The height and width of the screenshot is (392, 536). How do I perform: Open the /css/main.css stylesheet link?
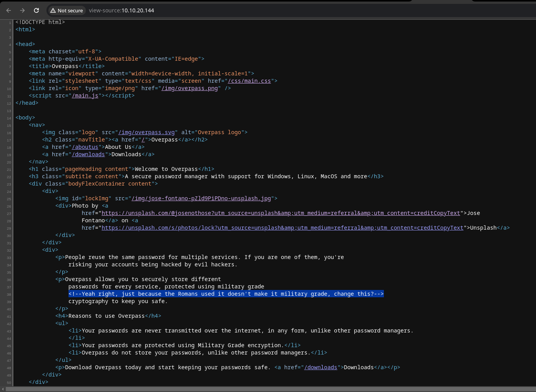tap(249, 81)
